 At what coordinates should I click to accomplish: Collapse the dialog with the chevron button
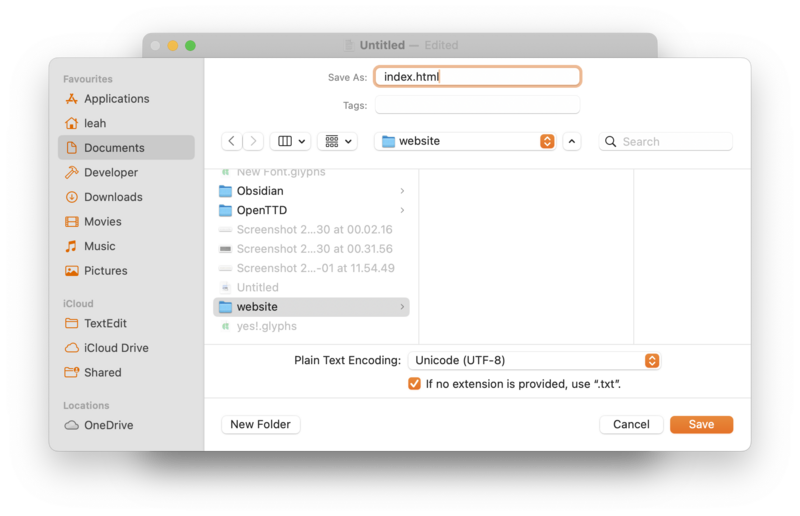(572, 142)
